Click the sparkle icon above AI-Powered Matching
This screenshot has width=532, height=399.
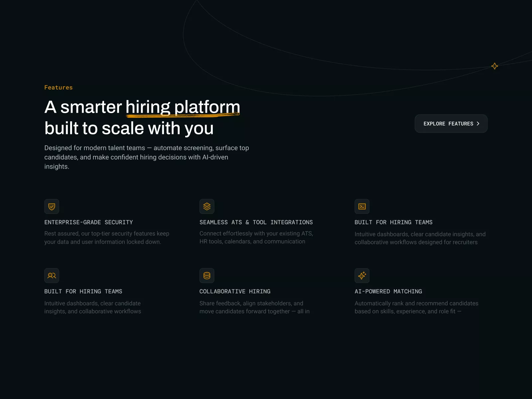[362, 276]
